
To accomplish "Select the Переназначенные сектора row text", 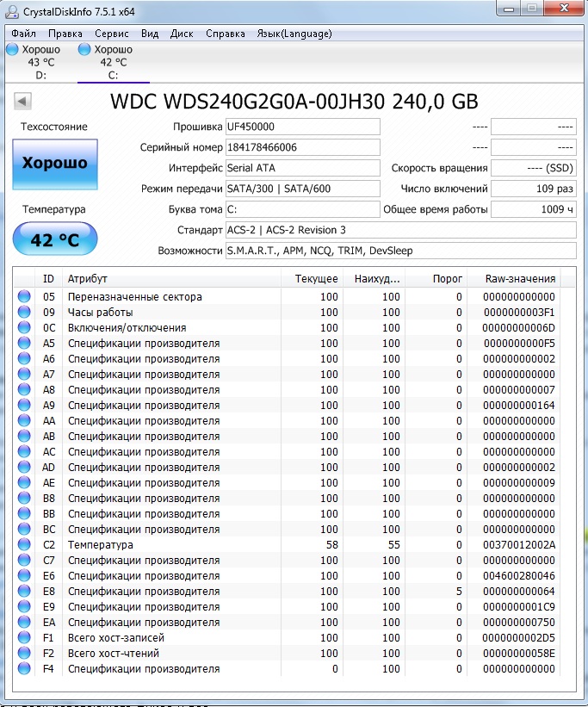I will coord(135,297).
